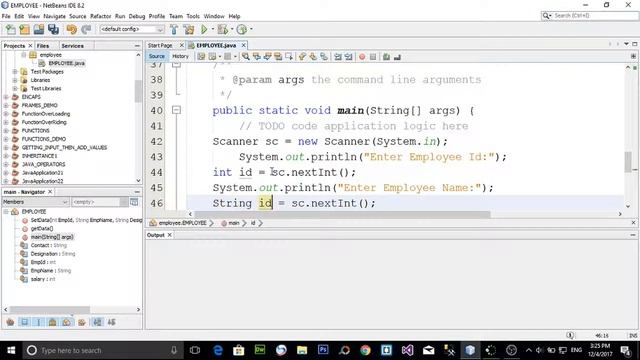640x360 pixels.
Task: Toggle Show Fields filter in Navigator
Action: point(24,322)
